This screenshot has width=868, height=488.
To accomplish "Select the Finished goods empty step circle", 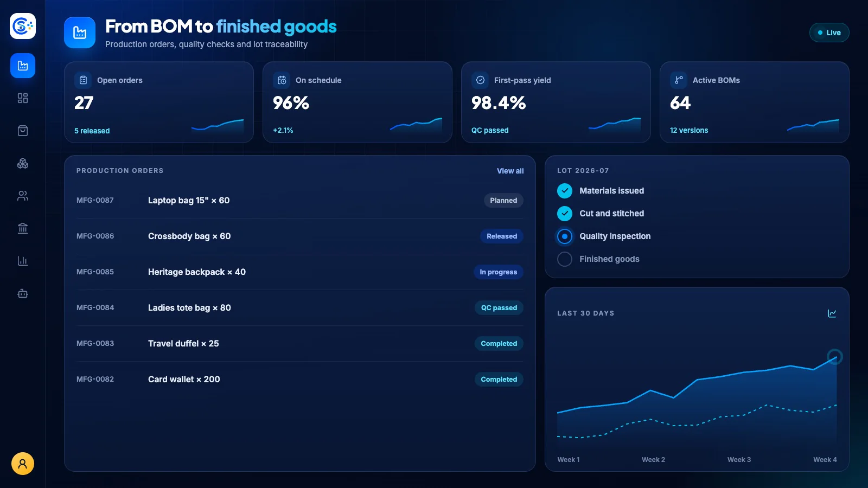I will (x=565, y=259).
